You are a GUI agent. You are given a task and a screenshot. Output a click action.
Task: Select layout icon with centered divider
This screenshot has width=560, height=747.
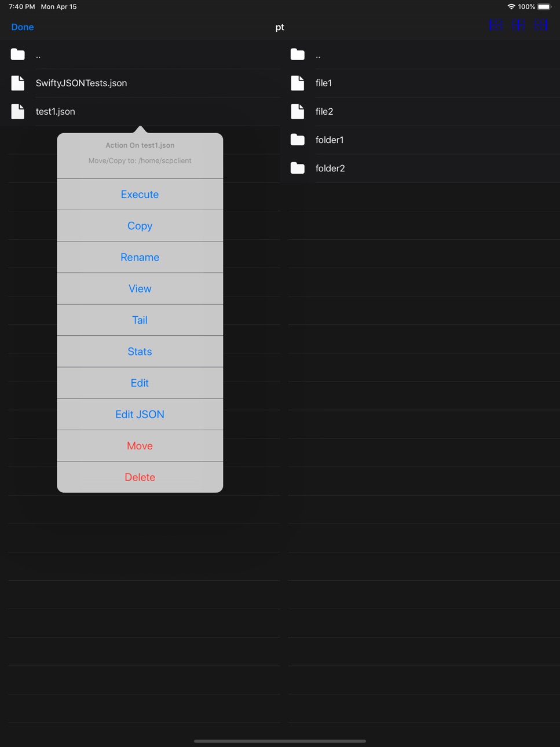click(518, 25)
